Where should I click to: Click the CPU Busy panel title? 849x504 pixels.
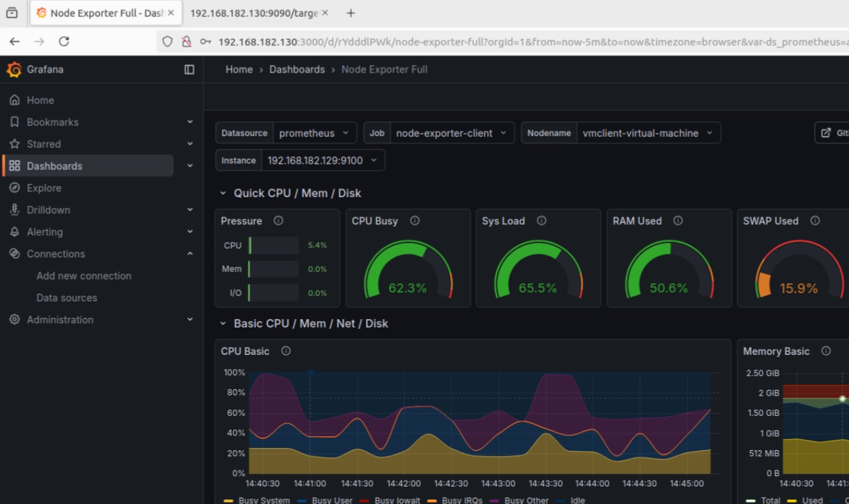click(375, 221)
